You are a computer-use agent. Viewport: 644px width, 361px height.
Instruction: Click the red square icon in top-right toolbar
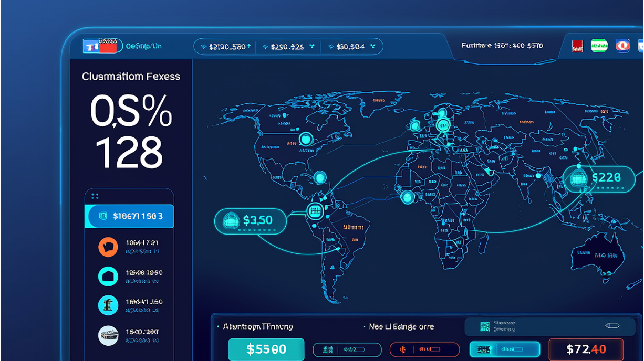(577, 46)
